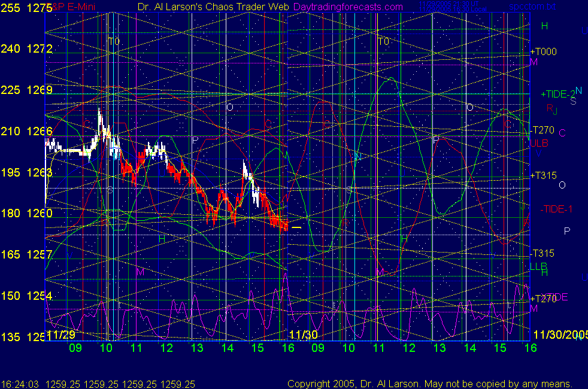Select the T0 marker on the 11/29 session
This screenshot has height=389, width=588.
[x=114, y=41]
